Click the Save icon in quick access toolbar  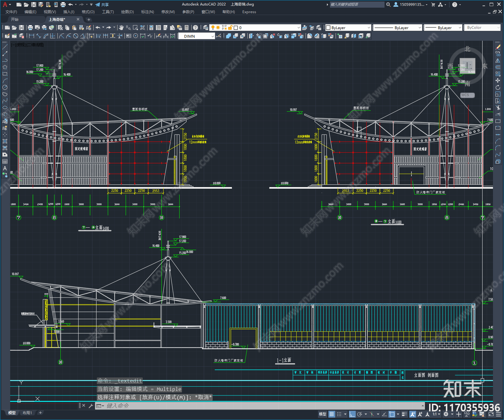coord(33,4)
